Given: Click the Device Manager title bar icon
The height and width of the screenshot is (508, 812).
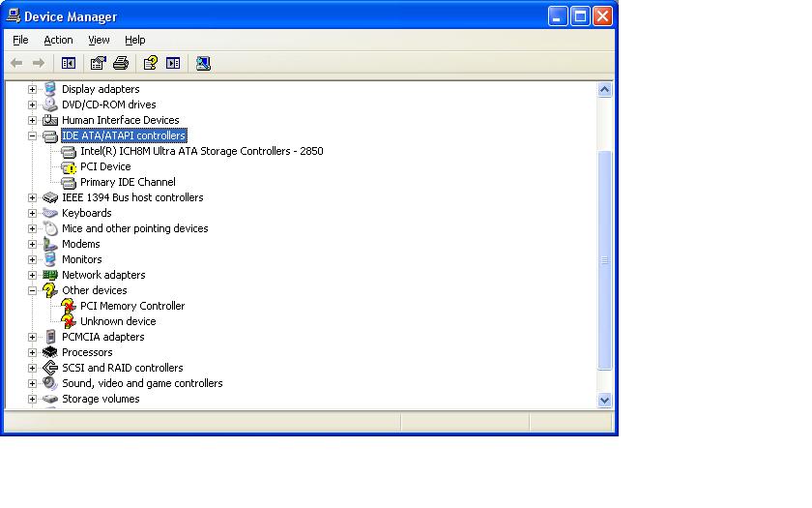Looking at the screenshot, I should (14, 16).
